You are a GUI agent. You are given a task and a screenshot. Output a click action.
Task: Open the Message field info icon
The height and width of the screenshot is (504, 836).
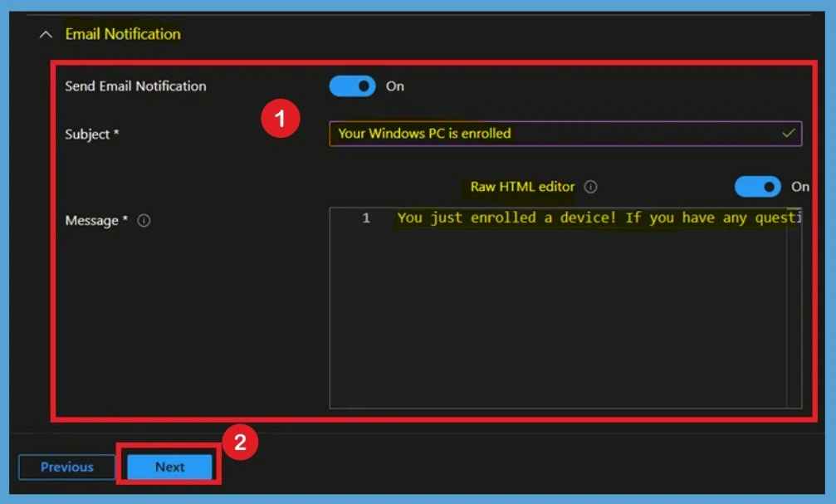[144, 220]
